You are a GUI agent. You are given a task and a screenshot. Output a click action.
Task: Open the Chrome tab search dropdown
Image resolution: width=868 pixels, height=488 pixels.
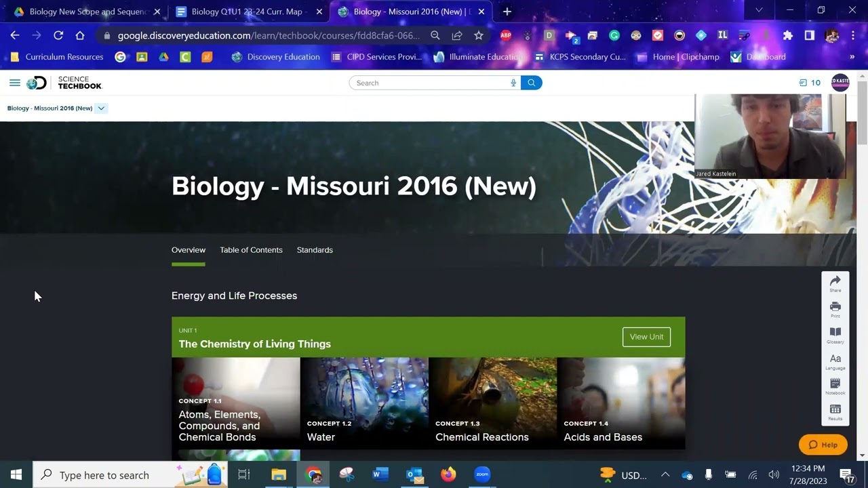(x=759, y=10)
